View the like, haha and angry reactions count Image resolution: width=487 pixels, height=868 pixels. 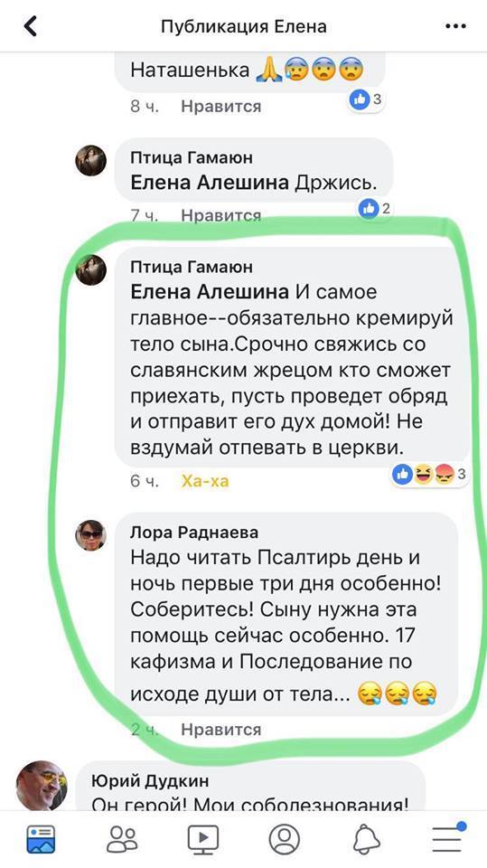coord(429,474)
